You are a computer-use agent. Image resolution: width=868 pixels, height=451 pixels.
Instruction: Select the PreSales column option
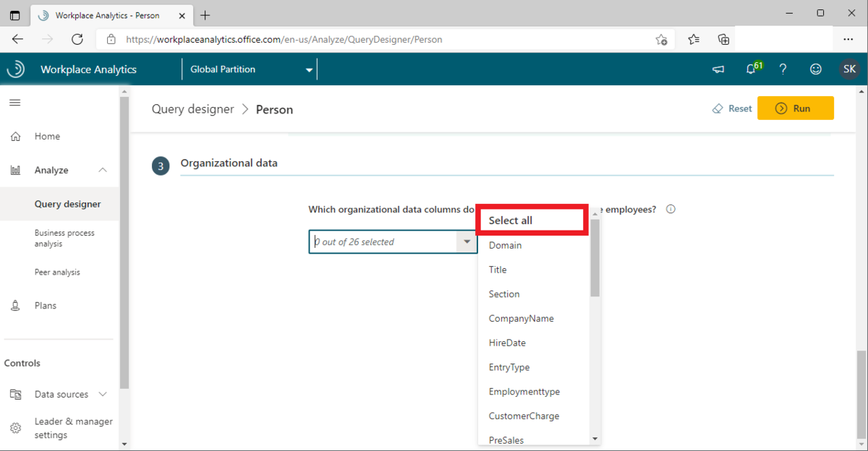point(534,438)
